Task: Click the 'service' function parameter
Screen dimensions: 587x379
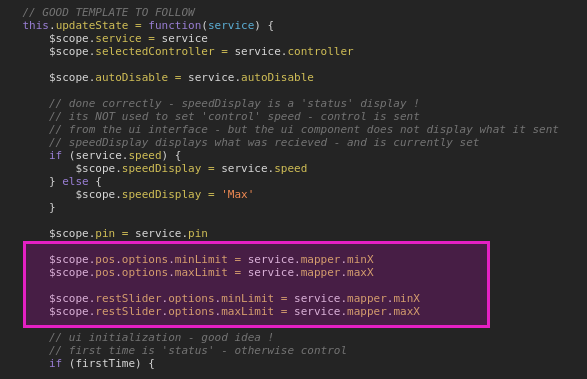Action: pyautogui.click(x=231, y=25)
